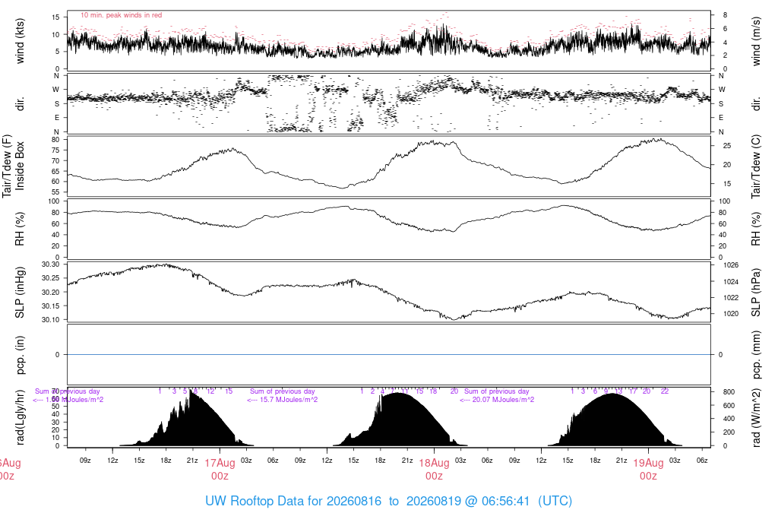The image size is (778, 532).
Task: Click the '1024' hPa tick label
Action: pyautogui.click(x=731, y=282)
